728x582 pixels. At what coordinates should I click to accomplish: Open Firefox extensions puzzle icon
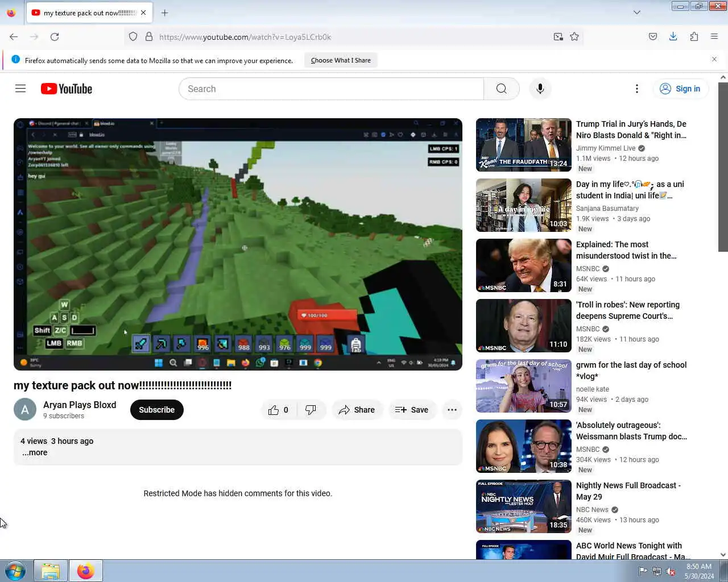coord(694,37)
